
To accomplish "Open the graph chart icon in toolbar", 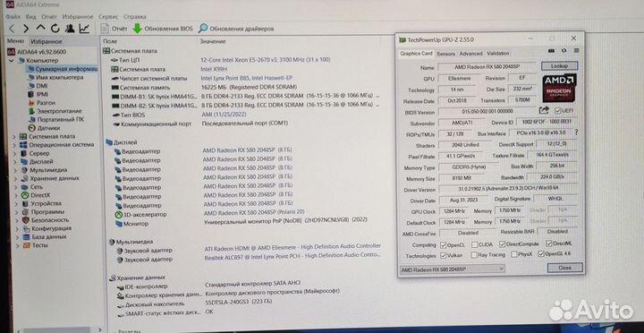I will (84, 29).
